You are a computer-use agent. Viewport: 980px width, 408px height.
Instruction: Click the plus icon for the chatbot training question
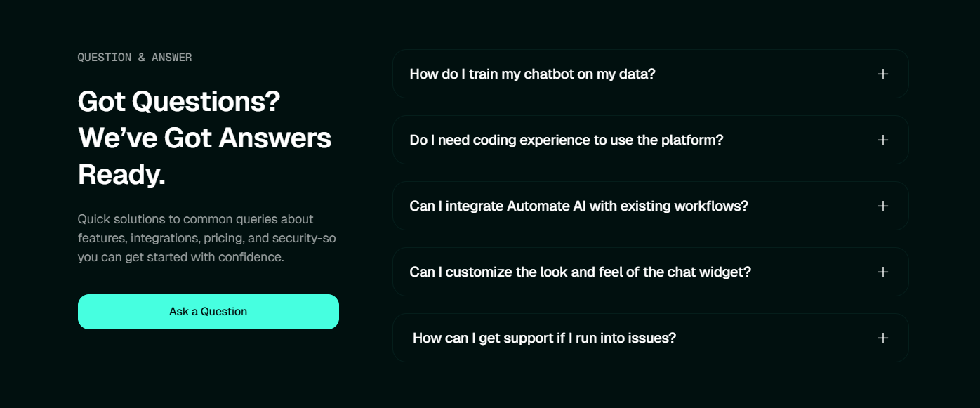(883, 74)
